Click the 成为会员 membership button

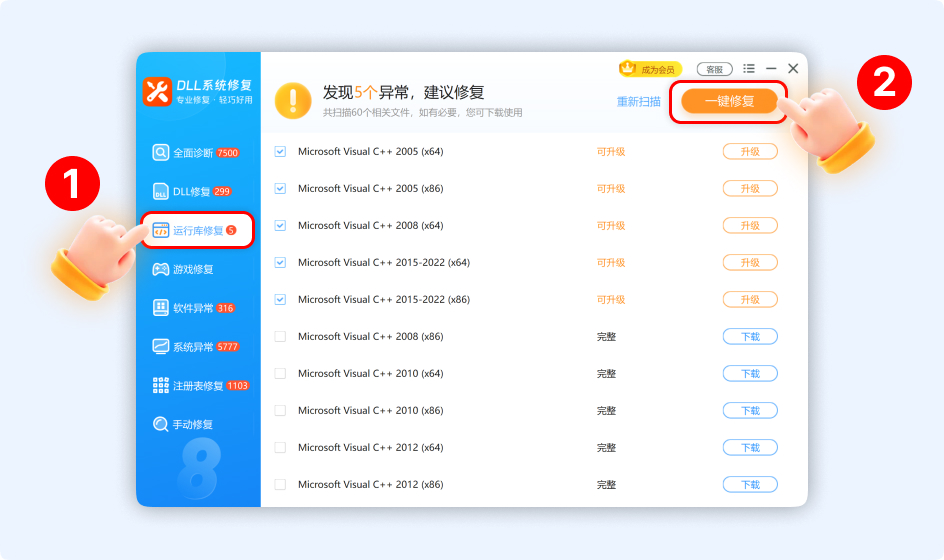[651, 69]
